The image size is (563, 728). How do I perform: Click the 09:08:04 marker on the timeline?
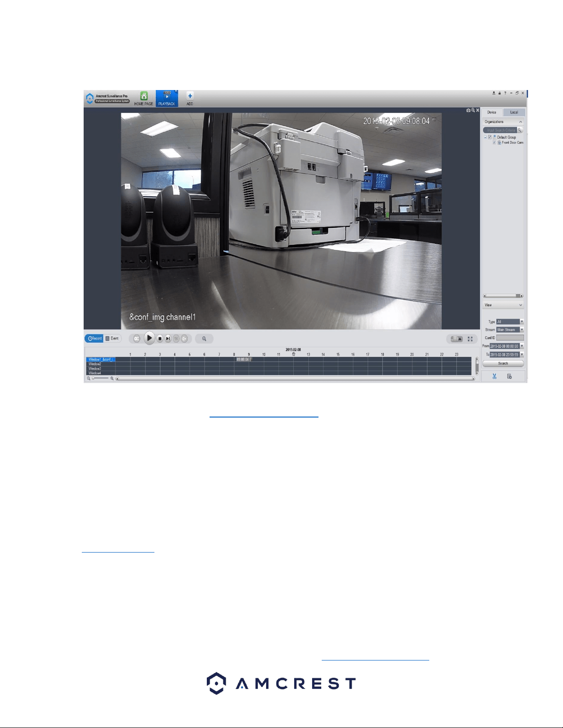pos(243,359)
